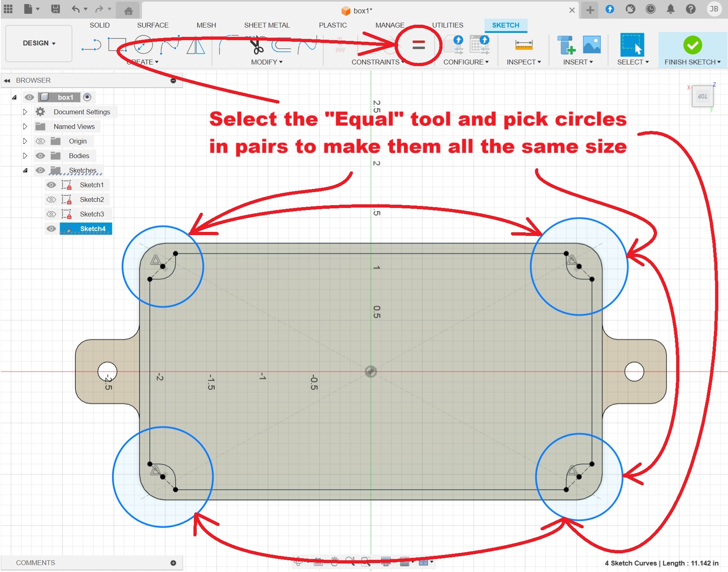This screenshot has height=572, width=728.
Task: Open the DESIGN workspace dropdown
Action: tap(39, 43)
